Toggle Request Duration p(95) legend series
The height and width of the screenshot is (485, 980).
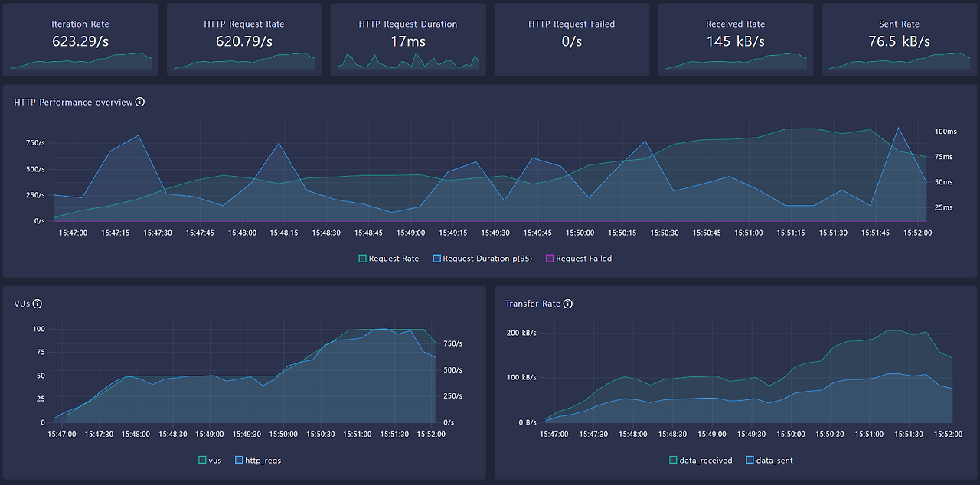482,259
